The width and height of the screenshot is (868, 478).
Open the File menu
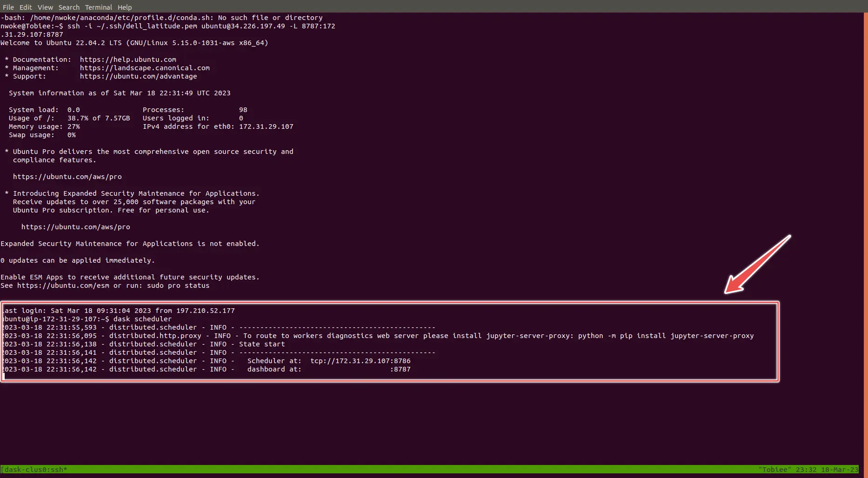pyautogui.click(x=8, y=7)
